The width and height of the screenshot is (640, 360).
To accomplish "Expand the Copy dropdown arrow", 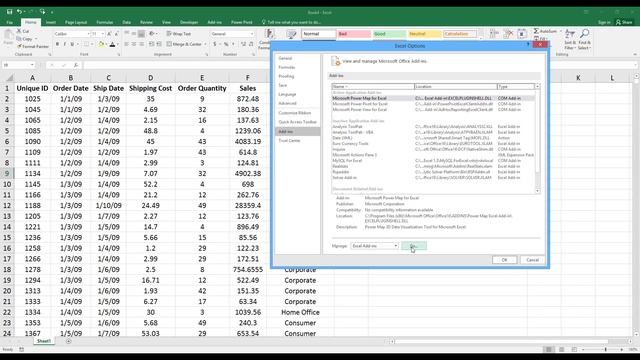I will pyautogui.click(x=36, y=39).
